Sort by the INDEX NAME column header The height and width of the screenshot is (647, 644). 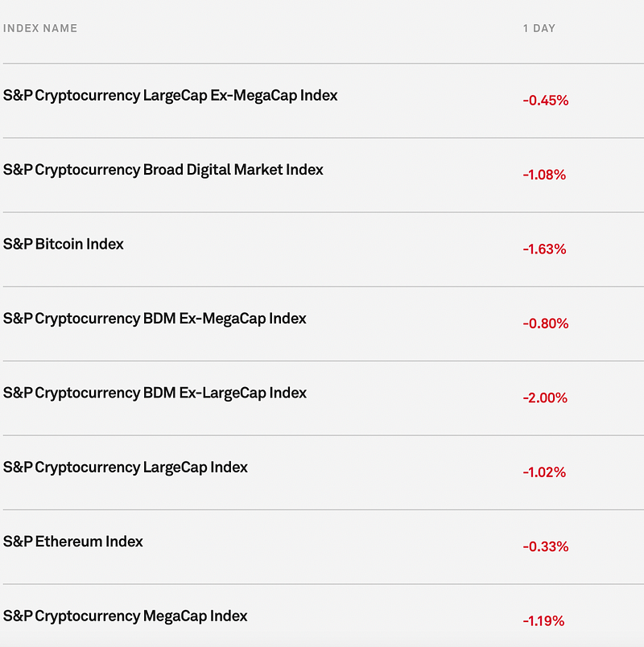[x=40, y=28]
